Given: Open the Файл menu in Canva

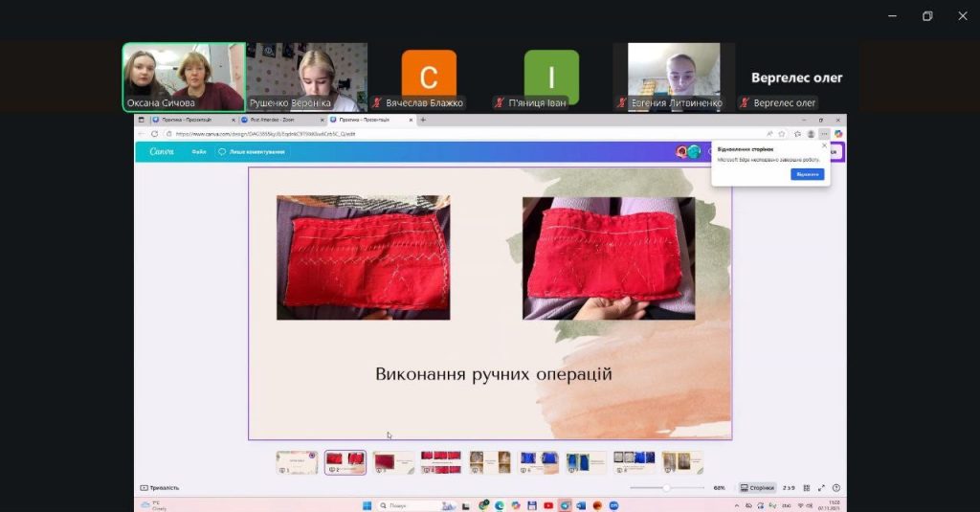Looking at the screenshot, I should [198, 151].
